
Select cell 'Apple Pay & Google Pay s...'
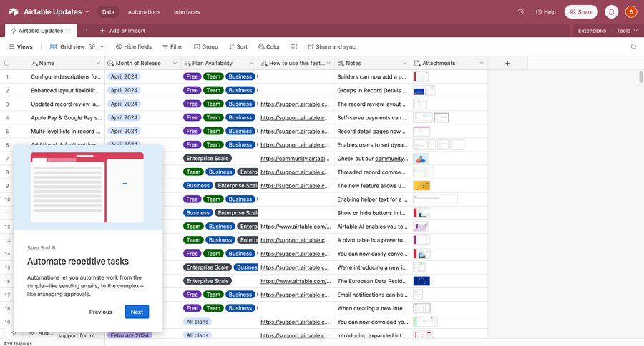tap(66, 117)
